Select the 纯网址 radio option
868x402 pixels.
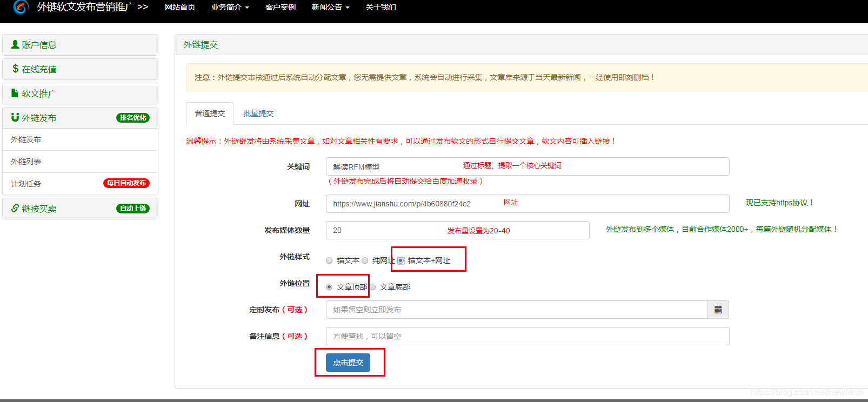coord(365,260)
